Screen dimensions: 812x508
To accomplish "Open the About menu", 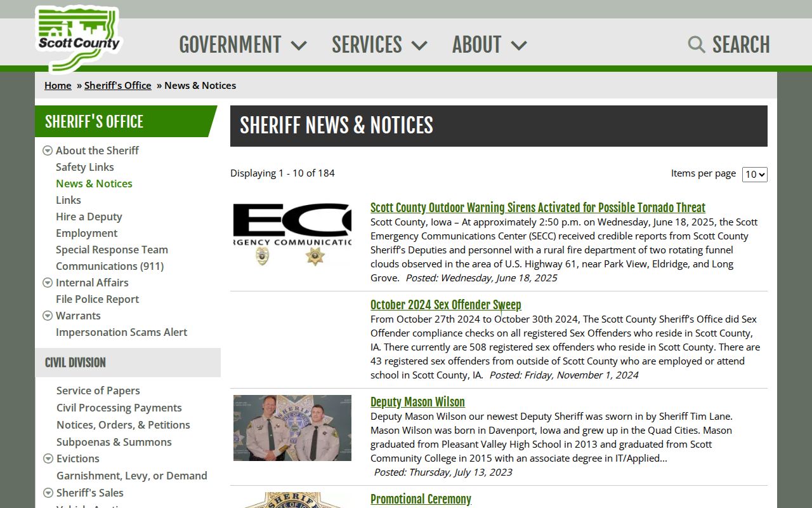I will tap(490, 44).
